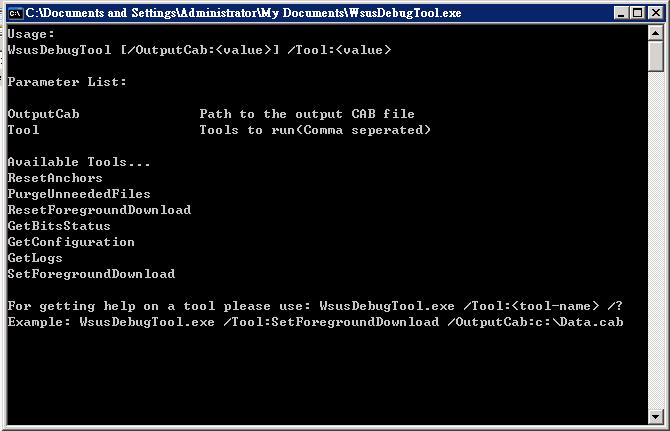Click the 'Available Tools...' heading
Viewport: 670px width, 431px height.
pos(79,162)
